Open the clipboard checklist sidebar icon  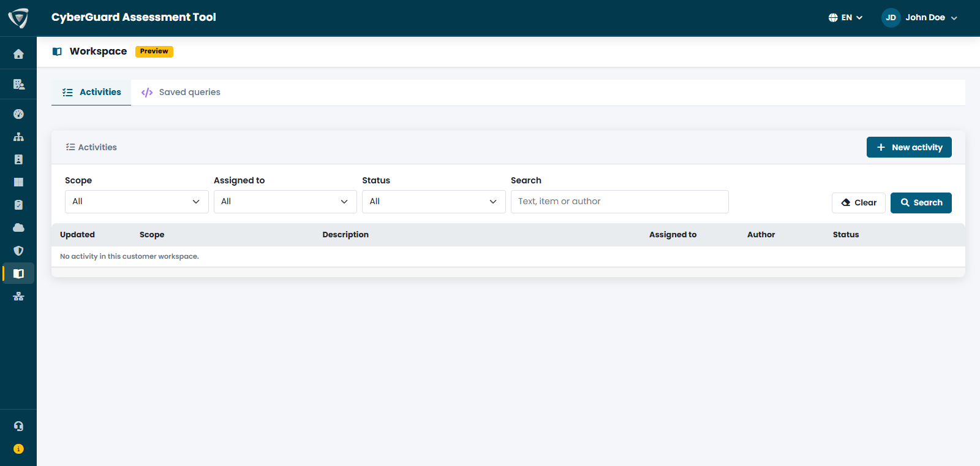18,205
